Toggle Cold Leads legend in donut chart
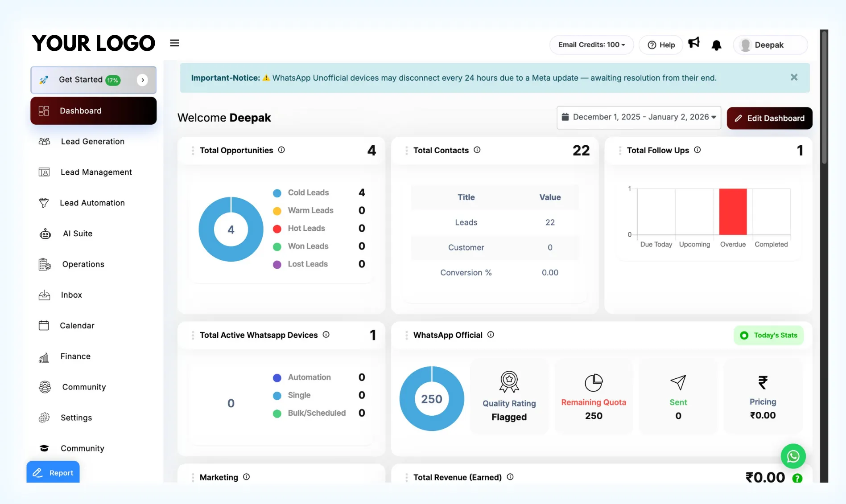The image size is (846, 504). [301, 193]
